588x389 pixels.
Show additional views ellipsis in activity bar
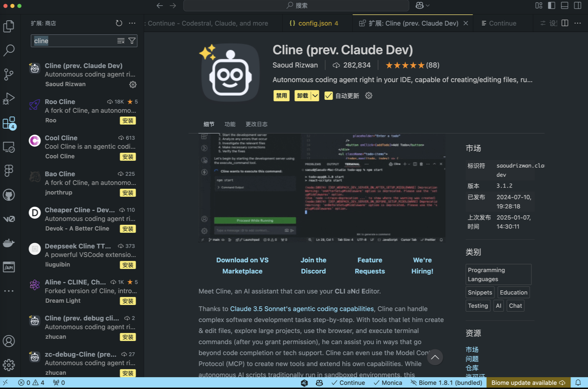coord(9,291)
